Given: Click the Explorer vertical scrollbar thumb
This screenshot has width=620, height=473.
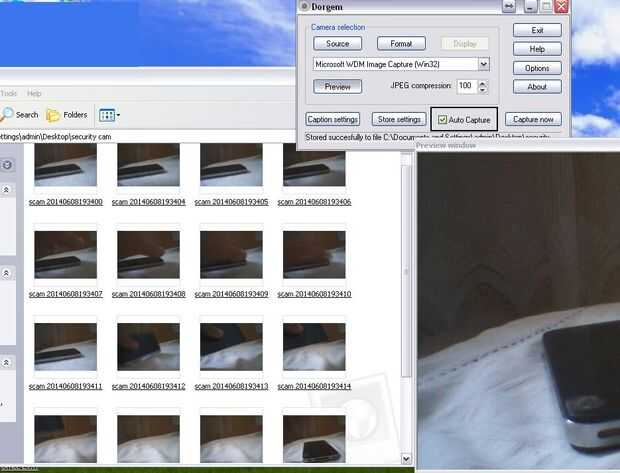Looking at the screenshot, I should click(406, 271).
